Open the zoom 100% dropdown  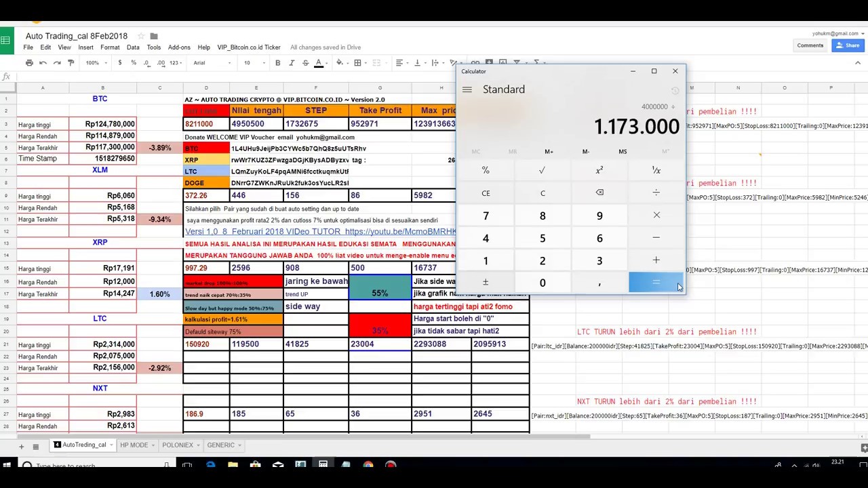[95, 63]
